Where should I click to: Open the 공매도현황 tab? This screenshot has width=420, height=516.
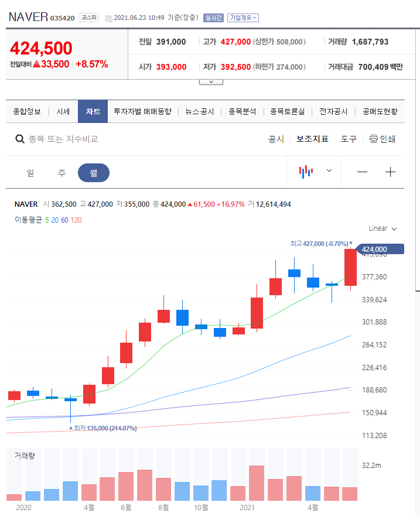[380, 111]
